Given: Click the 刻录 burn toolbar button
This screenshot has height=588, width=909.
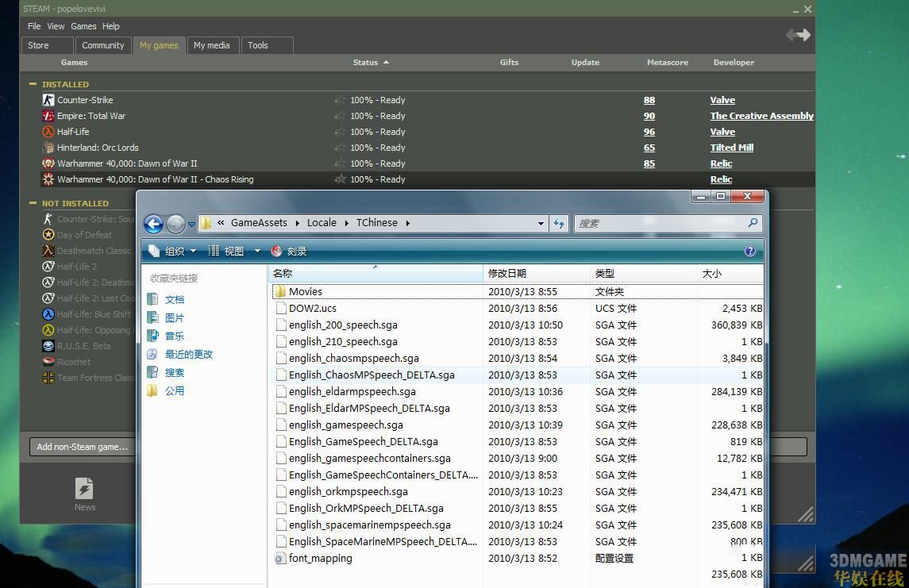Looking at the screenshot, I should 289,251.
